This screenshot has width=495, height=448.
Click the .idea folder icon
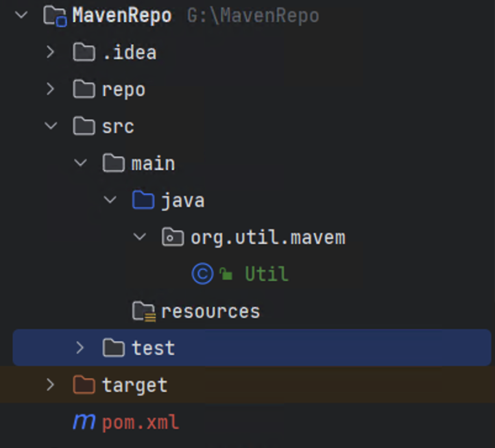point(84,52)
